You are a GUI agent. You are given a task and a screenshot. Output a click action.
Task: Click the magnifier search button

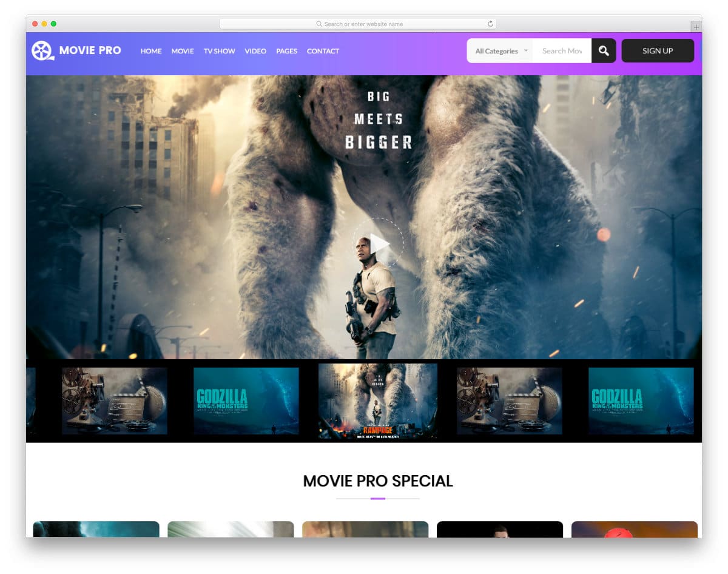(604, 51)
